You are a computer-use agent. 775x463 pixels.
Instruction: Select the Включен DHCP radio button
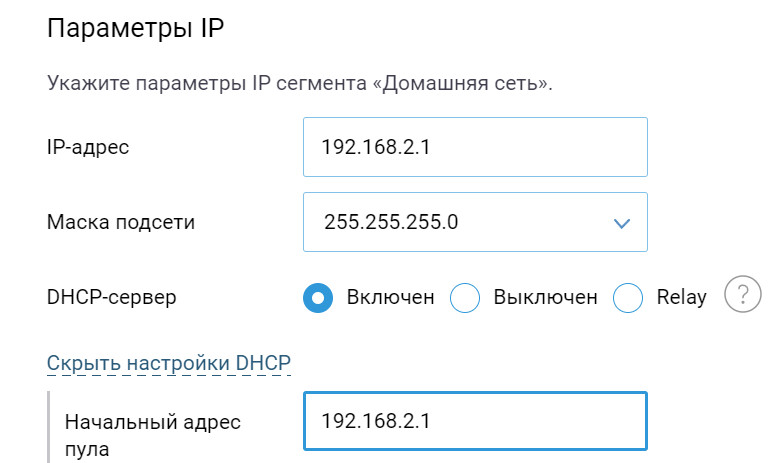pyautogui.click(x=318, y=298)
